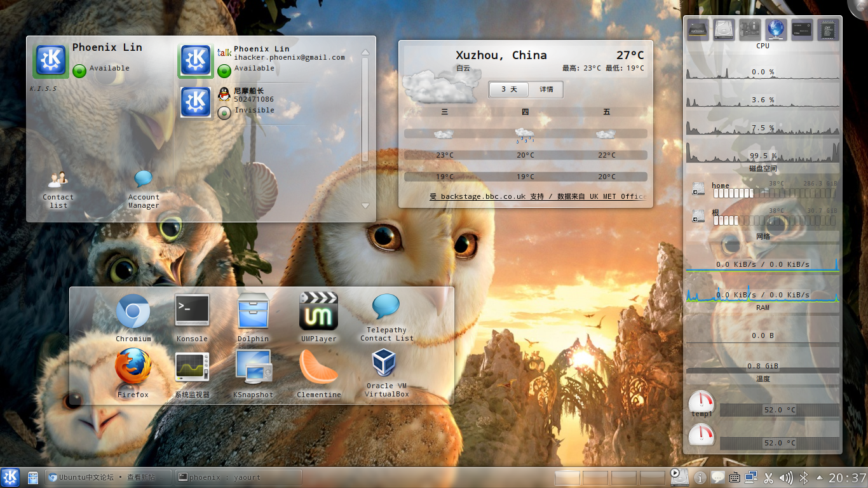Image resolution: width=868 pixels, height=488 pixels.
Task: Switch to the second virtual desktop in pager
Action: tap(595, 478)
